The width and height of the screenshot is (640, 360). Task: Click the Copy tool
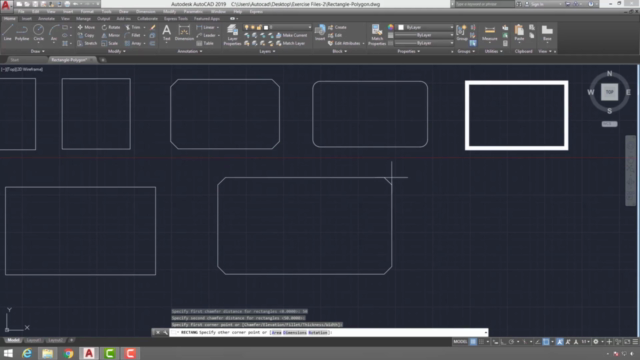point(86,36)
